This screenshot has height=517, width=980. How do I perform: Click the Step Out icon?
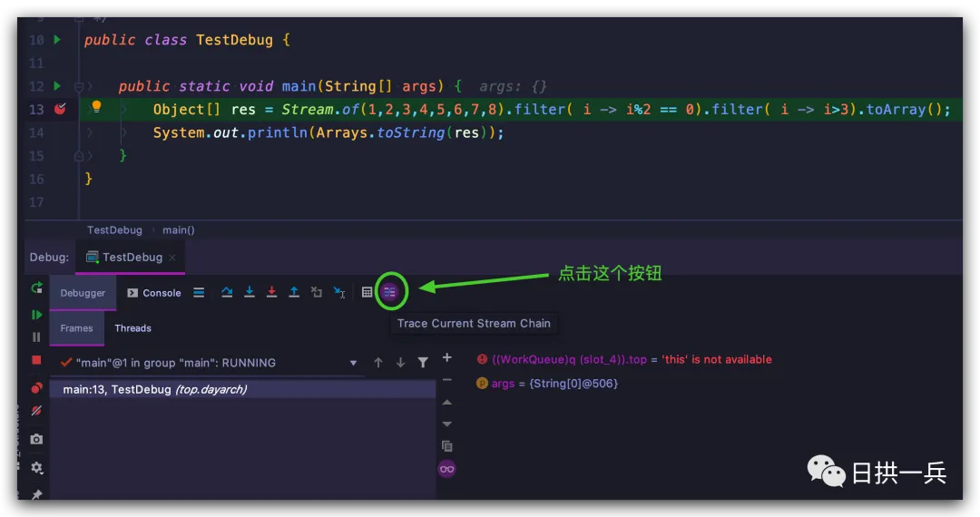(x=294, y=291)
